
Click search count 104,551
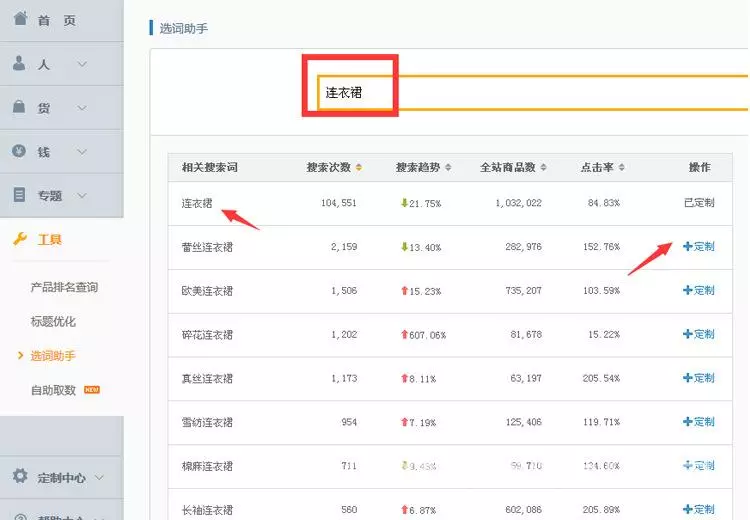339,203
